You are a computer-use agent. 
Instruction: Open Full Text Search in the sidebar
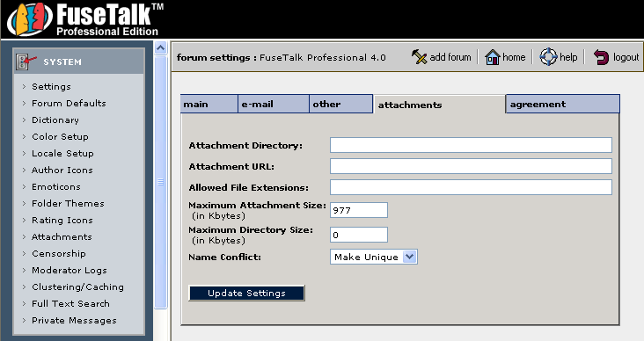coord(70,304)
